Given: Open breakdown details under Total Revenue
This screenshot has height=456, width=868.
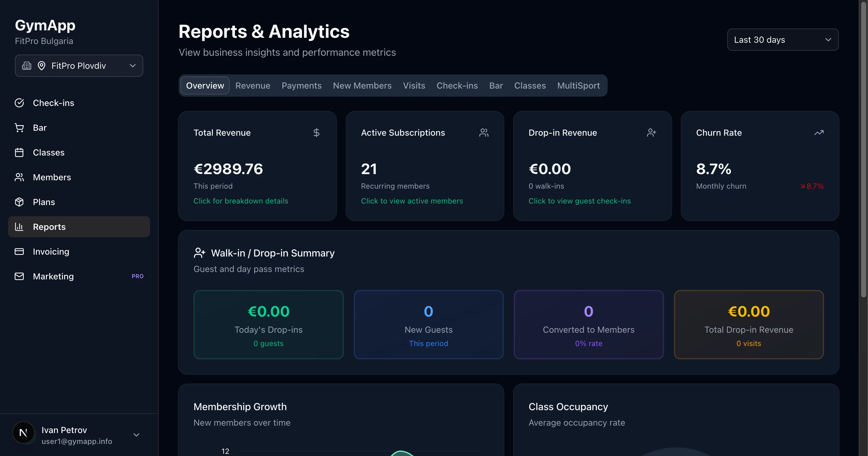Looking at the screenshot, I should pos(240,201).
